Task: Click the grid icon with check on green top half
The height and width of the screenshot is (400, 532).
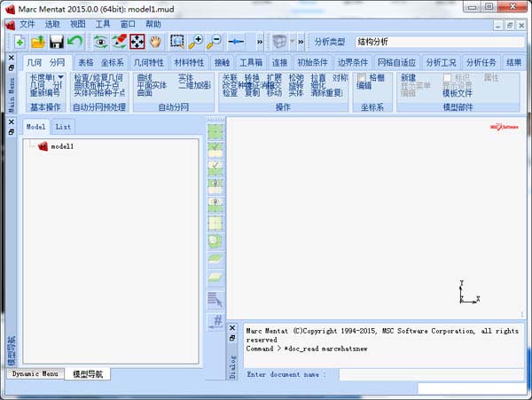Action: [215, 150]
